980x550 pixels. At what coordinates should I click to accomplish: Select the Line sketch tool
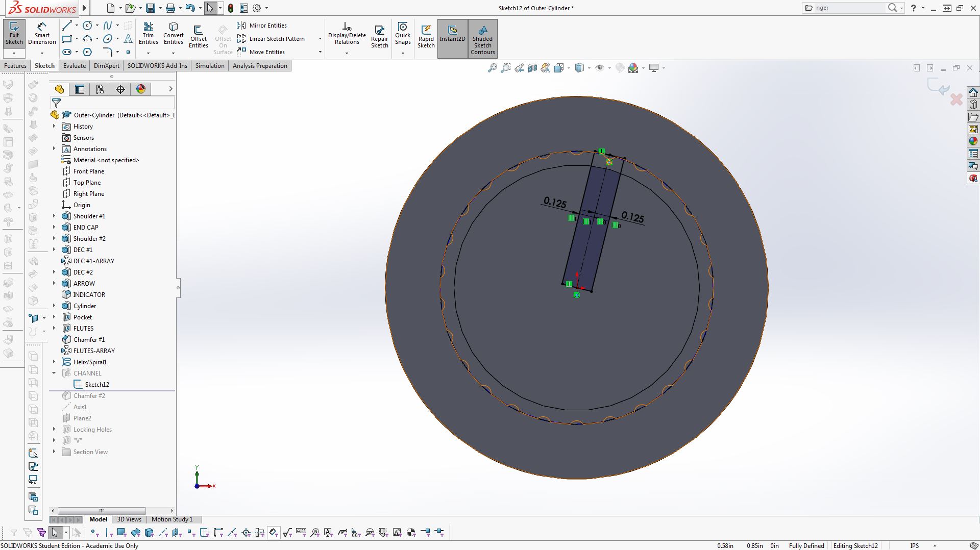tap(67, 26)
